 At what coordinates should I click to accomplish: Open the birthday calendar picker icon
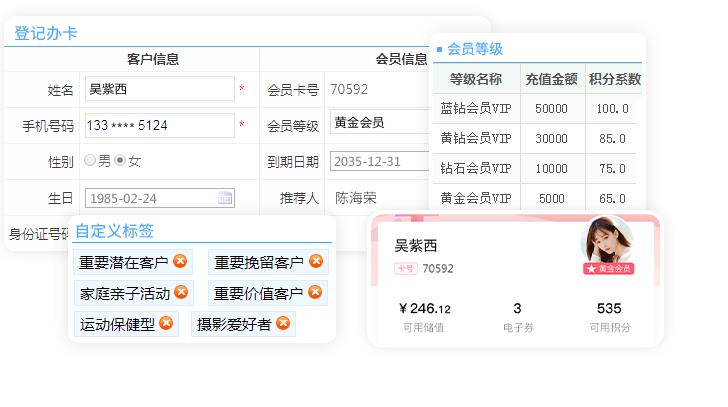[225, 198]
